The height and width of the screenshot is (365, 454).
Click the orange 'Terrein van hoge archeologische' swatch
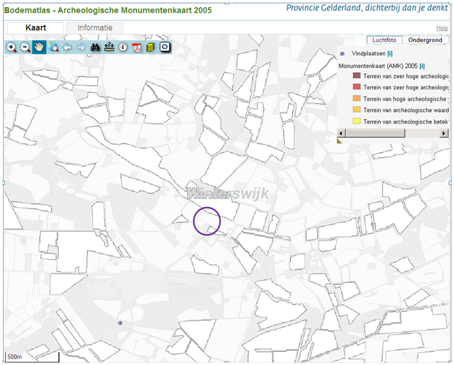(357, 98)
